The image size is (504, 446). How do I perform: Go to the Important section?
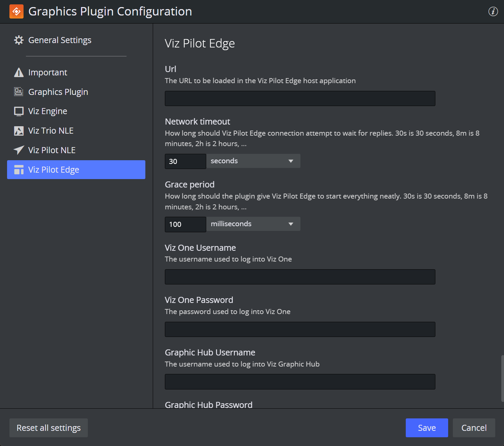pos(48,72)
